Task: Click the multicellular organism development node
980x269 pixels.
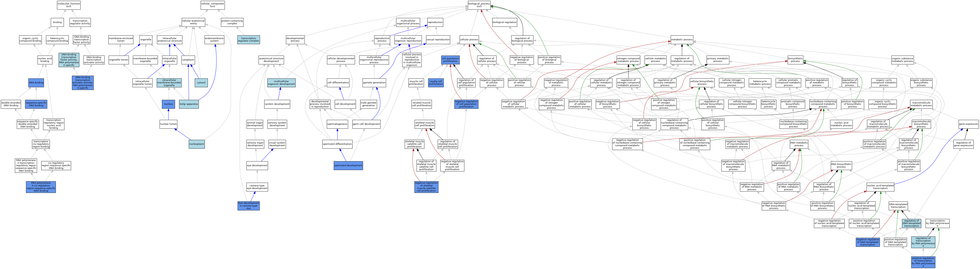Action: [x=281, y=83]
